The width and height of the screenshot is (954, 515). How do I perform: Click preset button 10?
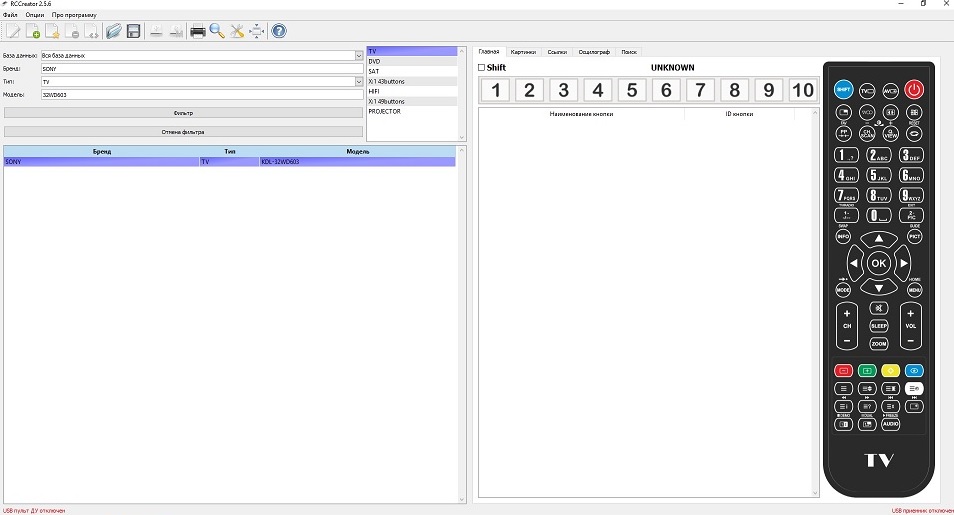803,90
